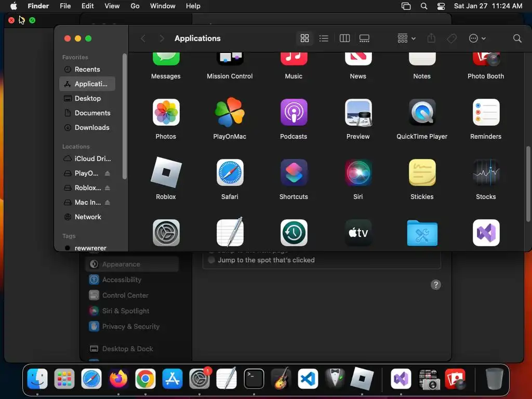Launch Safari from the Applications grid

coord(230,172)
